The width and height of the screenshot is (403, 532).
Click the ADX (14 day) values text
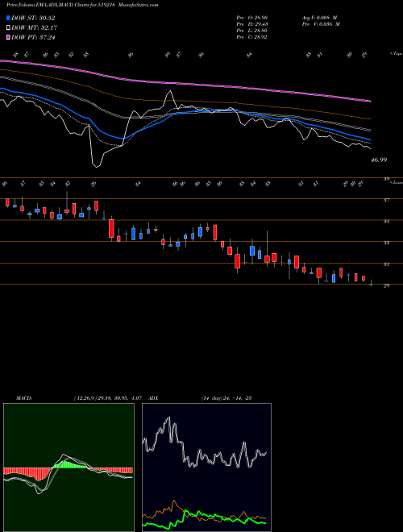(226, 398)
